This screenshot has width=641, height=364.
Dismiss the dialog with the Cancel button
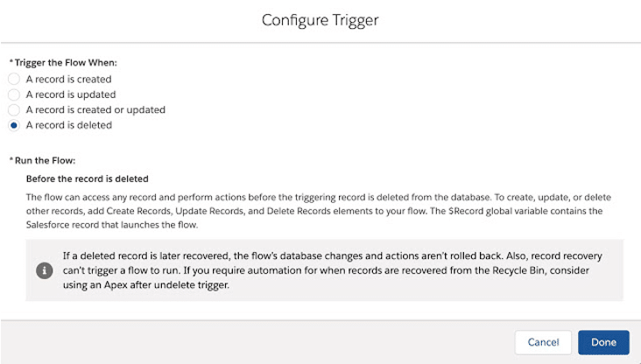point(543,342)
